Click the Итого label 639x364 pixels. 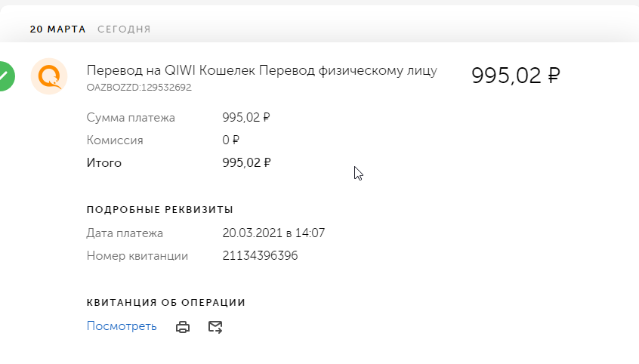click(104, 163)
